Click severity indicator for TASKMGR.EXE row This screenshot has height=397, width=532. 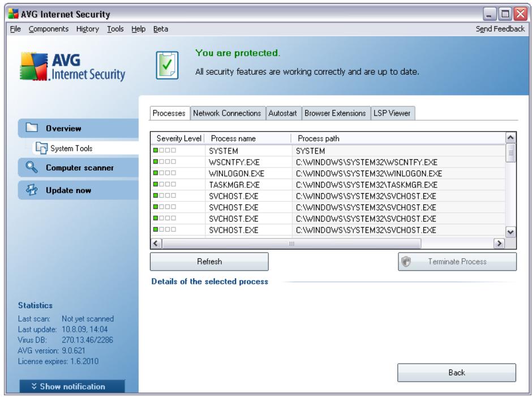point(165,185)
